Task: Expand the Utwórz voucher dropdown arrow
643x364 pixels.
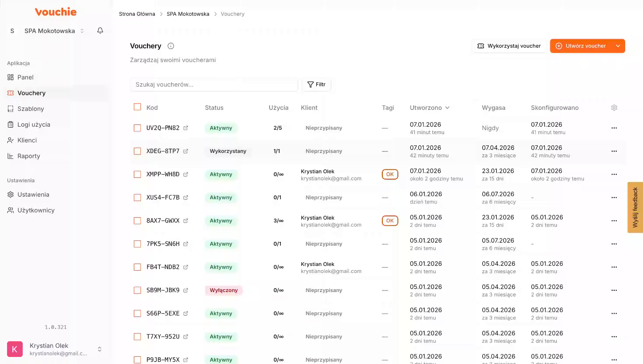Action: tap(618, 46)
